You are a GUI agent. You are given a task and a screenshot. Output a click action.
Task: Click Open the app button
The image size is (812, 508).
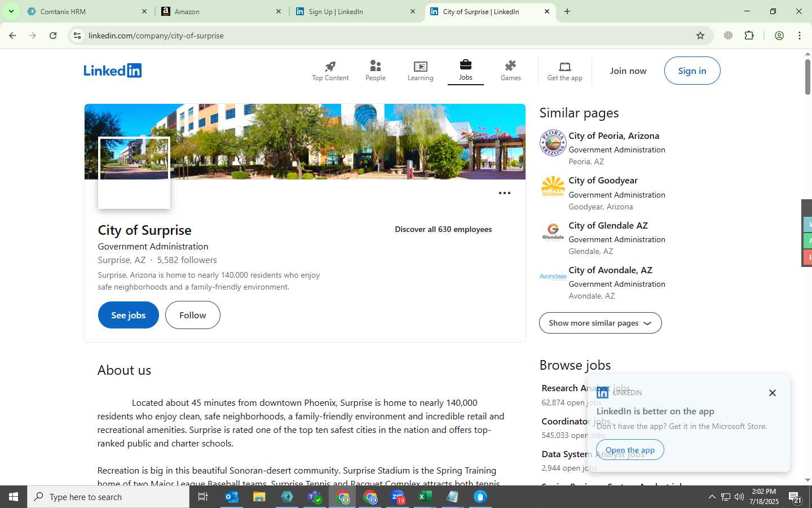coord(630,450)
